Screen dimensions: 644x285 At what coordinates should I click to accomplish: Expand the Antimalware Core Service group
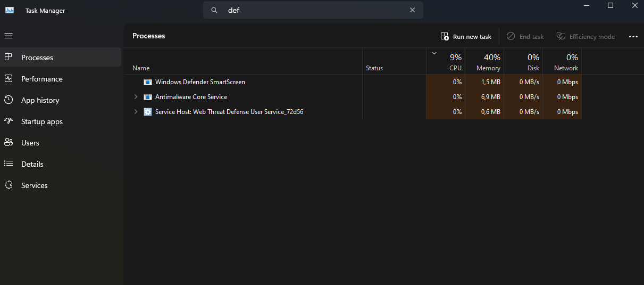tap(136, 97)
